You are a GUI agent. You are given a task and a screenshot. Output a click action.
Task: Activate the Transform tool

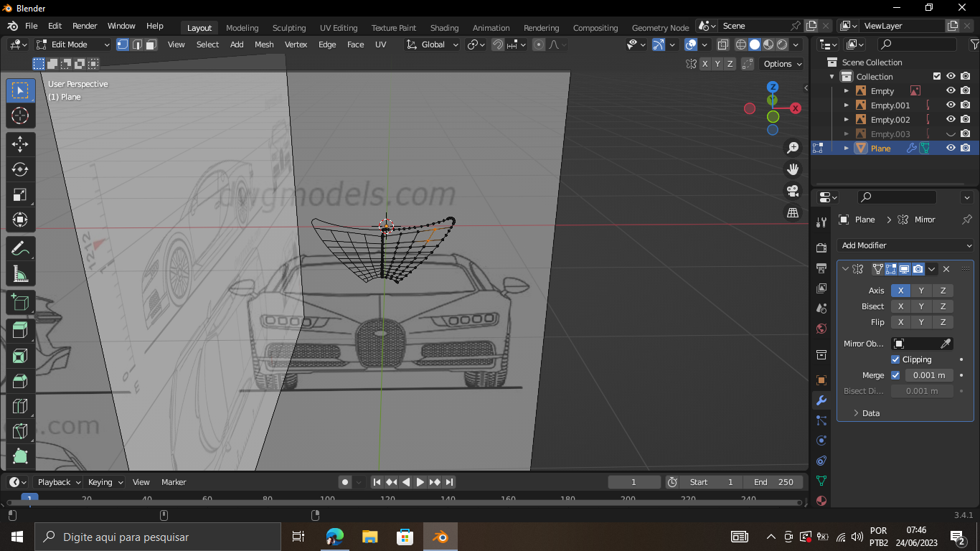point(20,220)
